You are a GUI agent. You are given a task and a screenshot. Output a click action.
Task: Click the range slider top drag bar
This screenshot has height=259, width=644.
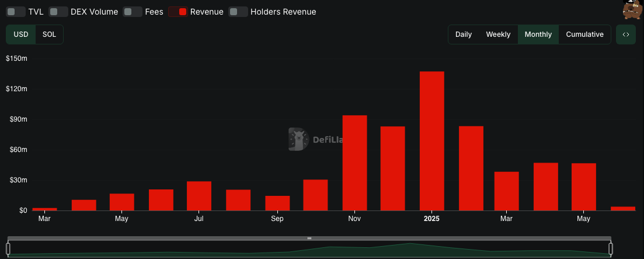(309, 239)
